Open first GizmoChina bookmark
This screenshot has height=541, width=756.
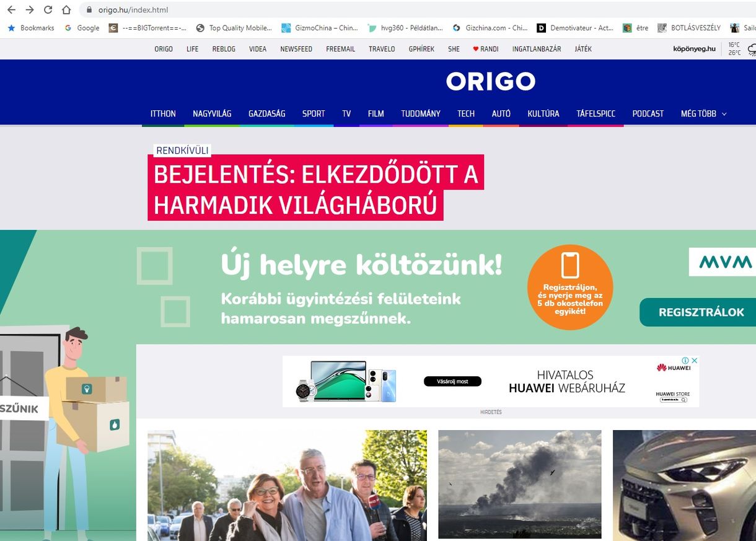point(319,28)
